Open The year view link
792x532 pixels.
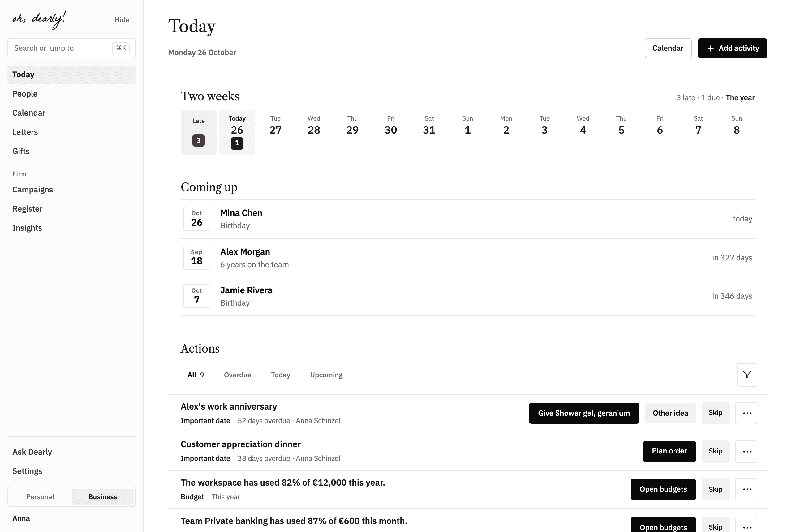point(740,98)
